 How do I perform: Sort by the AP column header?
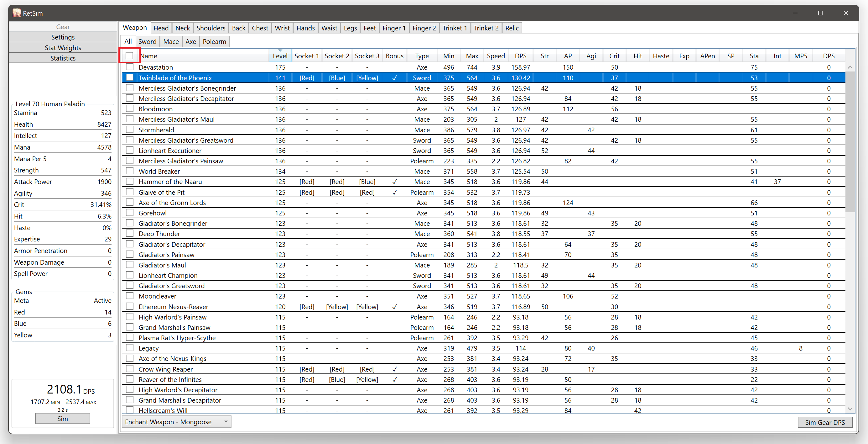click(568, 56)
